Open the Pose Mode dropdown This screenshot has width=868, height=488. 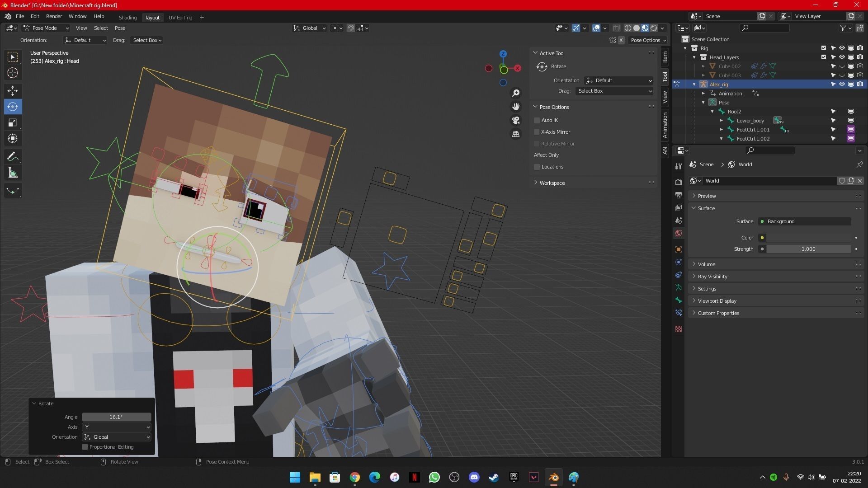tap(46, 28)
